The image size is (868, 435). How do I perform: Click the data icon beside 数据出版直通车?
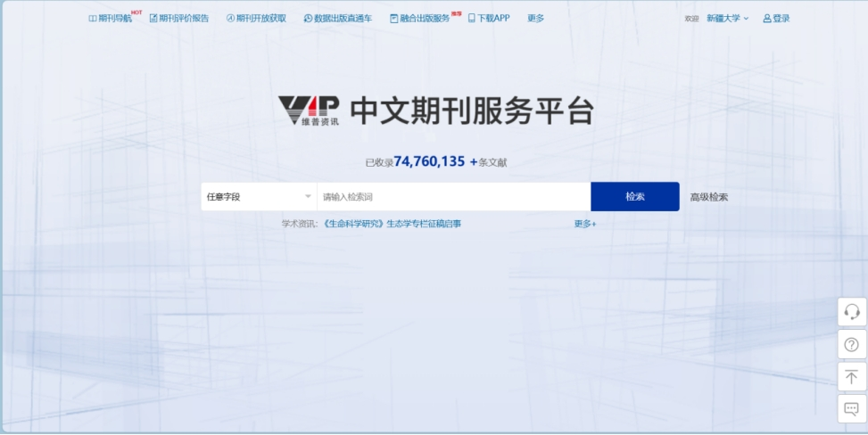click(308, 18)
